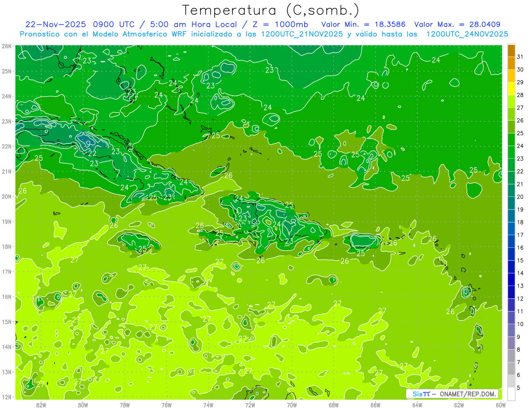Click the blue colorbar swatch between 16 and 17
Screen dimensions: 532x411
511,242
